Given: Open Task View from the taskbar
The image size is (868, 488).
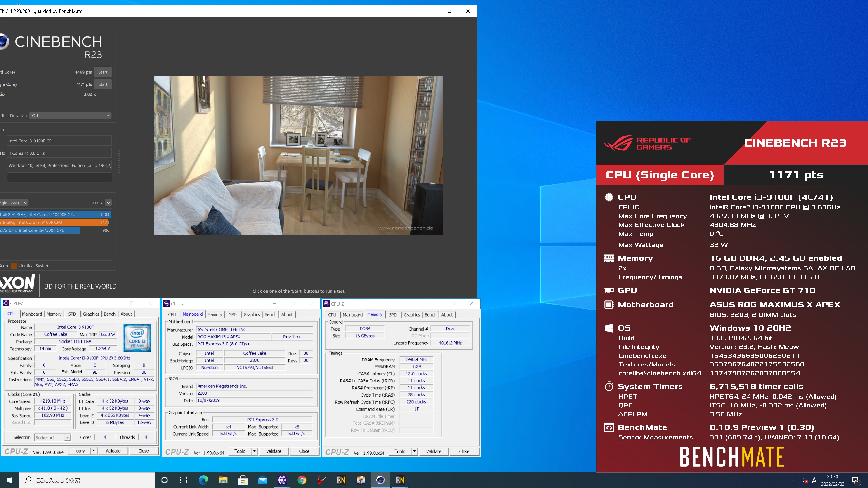Looking at the screenshot, I should tap(184, 480).
